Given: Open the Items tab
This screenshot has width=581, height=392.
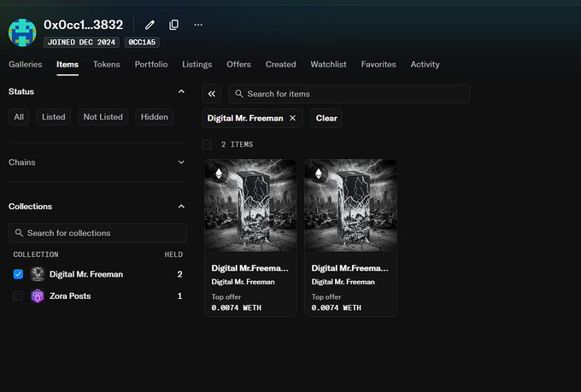Looking at the screenshot, I should click(x=67, y=64).
